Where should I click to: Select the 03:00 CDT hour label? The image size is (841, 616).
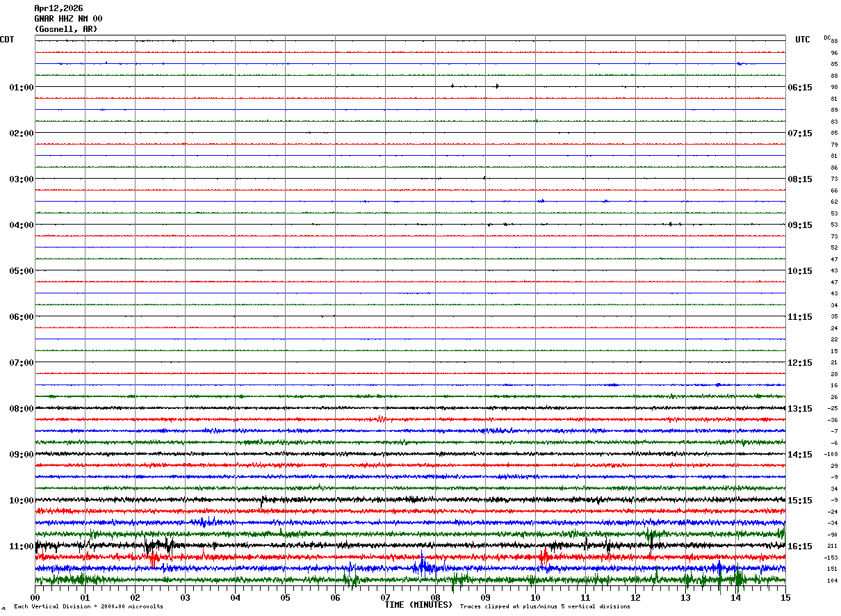pyautogui.click(x=22, y=179)
